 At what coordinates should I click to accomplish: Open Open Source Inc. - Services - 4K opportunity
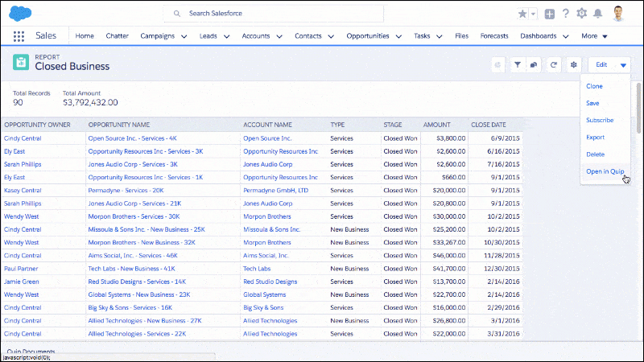point(132,138)
